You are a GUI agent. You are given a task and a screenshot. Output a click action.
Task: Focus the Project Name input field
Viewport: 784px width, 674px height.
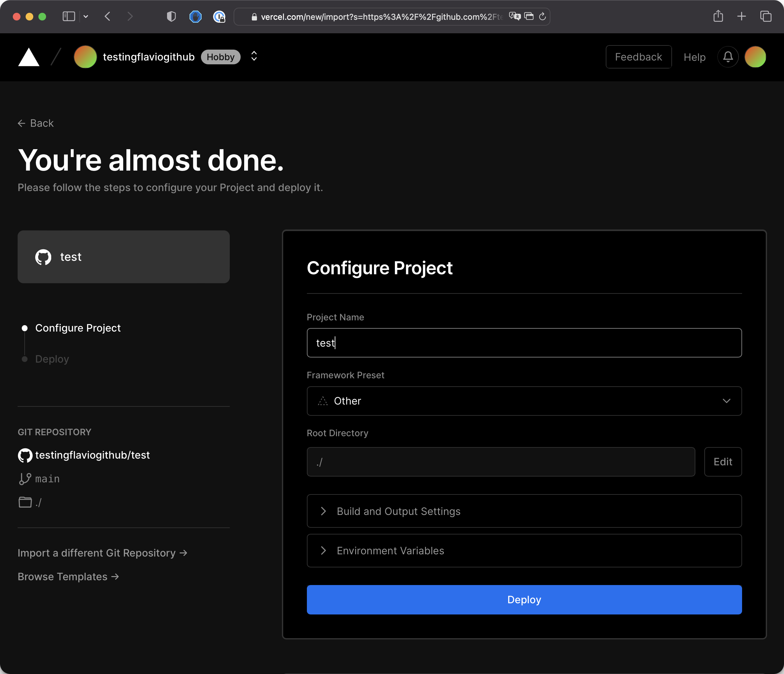click(524, 343)
